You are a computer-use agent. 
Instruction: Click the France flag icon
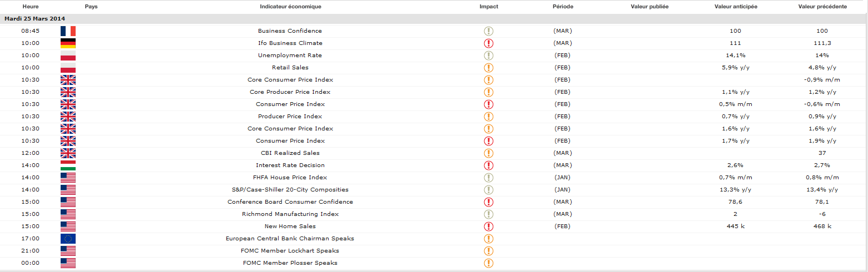pos(68,31)
